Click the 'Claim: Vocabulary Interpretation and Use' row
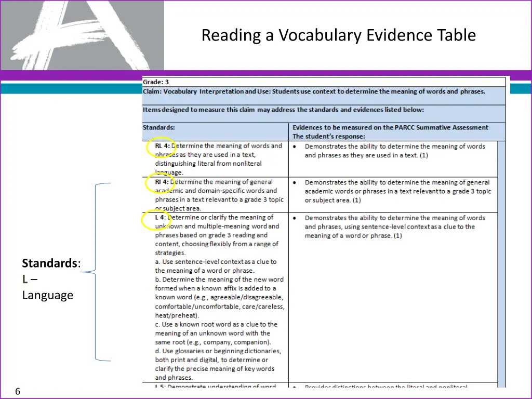The image size is (532, 399). click(324, 96)
